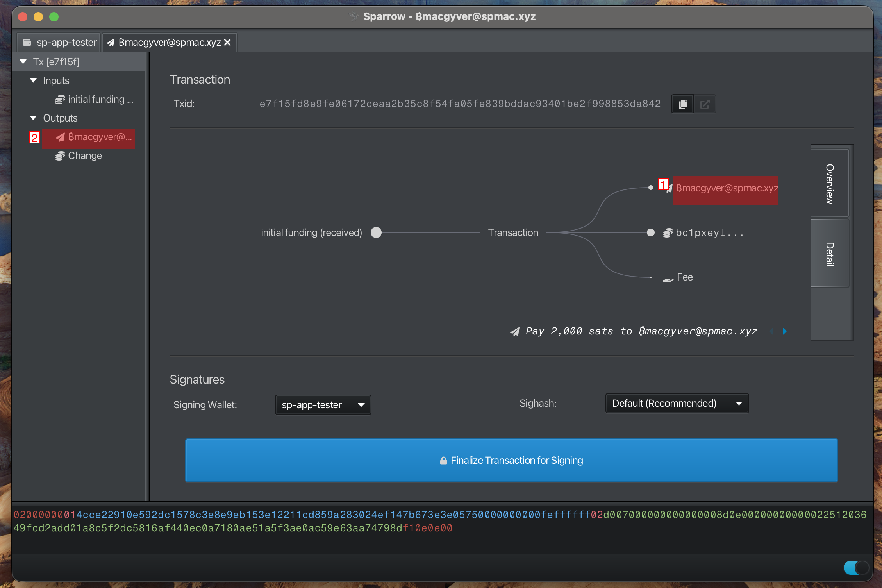This screenshot has width=882, height=588.
Task: Click the Fee hand icon in the diagram
Action: point(668,279)
